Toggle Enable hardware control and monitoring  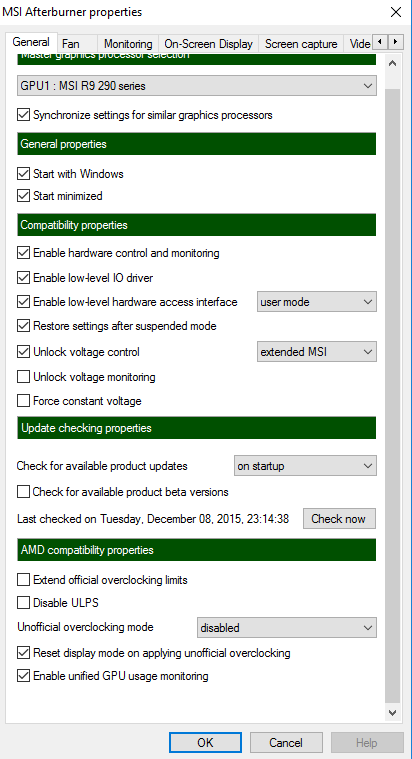(x=23, y=253)
